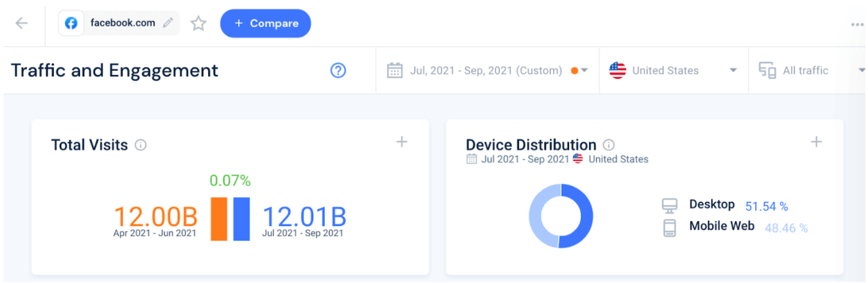Click small US flag under Device Distribution

pos(578,159)
